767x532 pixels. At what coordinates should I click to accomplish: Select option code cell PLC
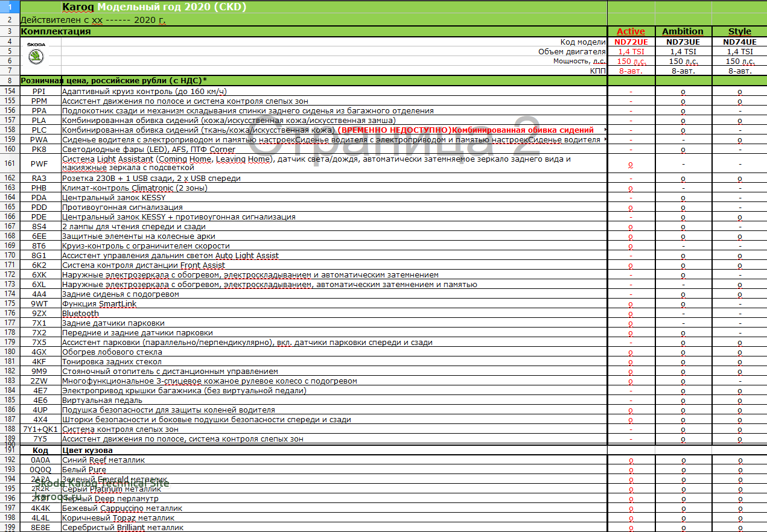coord(39,130)
